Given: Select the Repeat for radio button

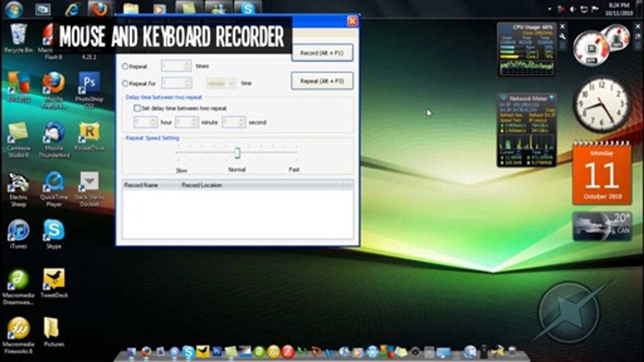Looking at the screenshot, I should click(125, 83).
